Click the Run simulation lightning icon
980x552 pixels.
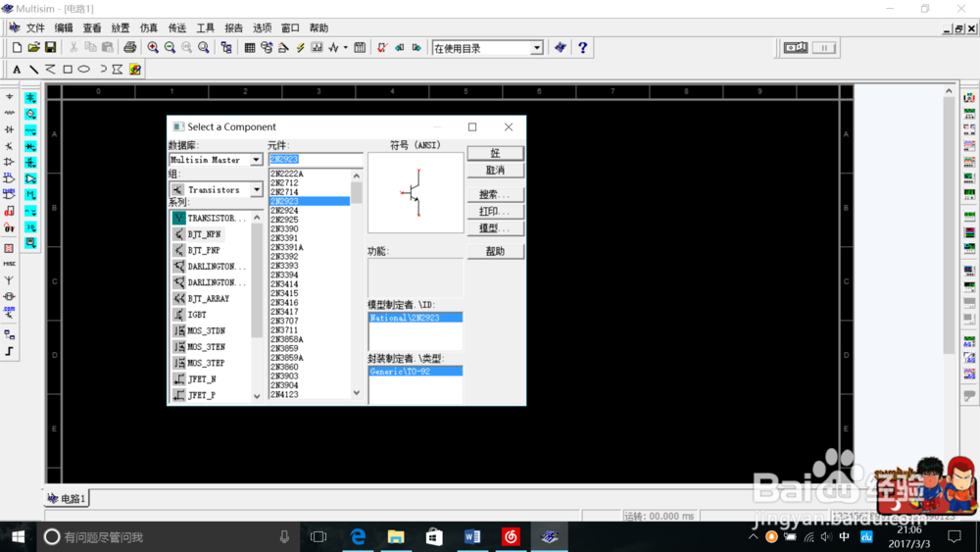(x=300, y=47)
